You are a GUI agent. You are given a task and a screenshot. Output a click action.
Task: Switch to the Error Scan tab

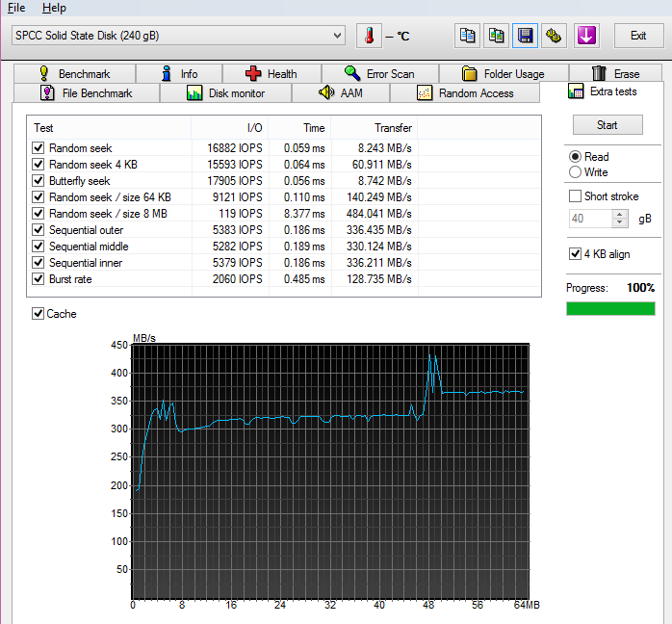point(380,74)
